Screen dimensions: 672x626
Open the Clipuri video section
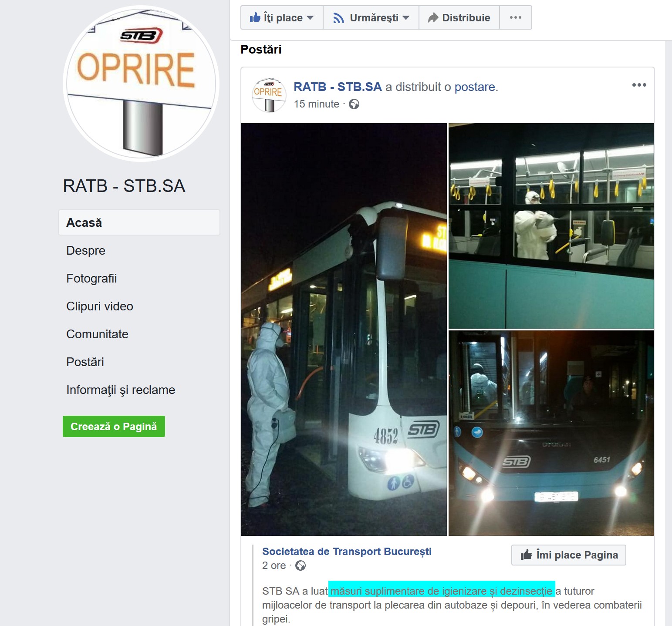tap(100, 306)
